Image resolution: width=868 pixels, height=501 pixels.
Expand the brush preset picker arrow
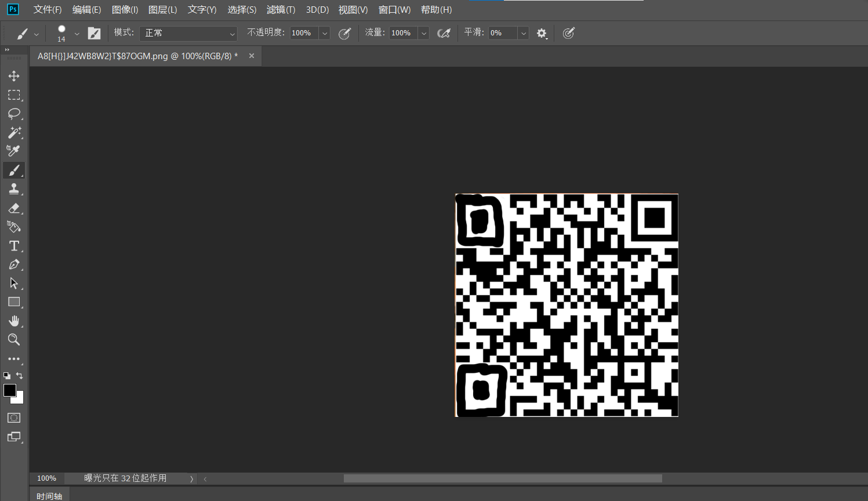(77, 34)
